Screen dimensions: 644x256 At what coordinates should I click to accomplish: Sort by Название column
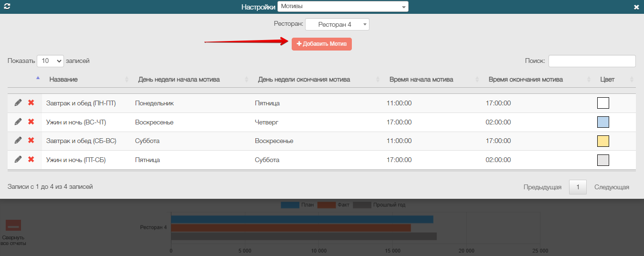coord(63,80)
